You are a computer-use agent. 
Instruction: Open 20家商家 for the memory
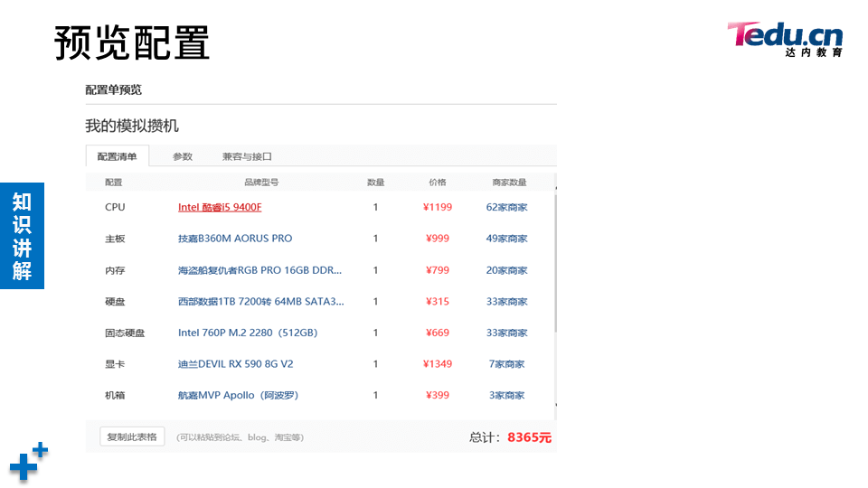click(x=506, y=270)
